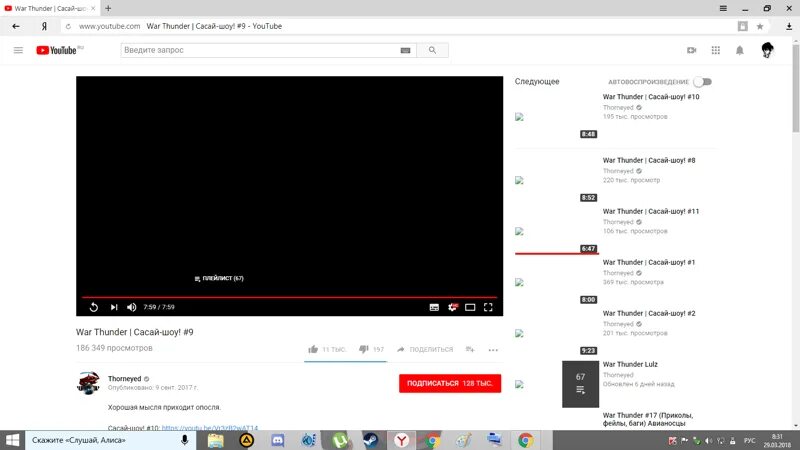Open suggested video Сасай-шоу! #2
The width and height of the screenshot is (800, 450).
click(648, 313)
